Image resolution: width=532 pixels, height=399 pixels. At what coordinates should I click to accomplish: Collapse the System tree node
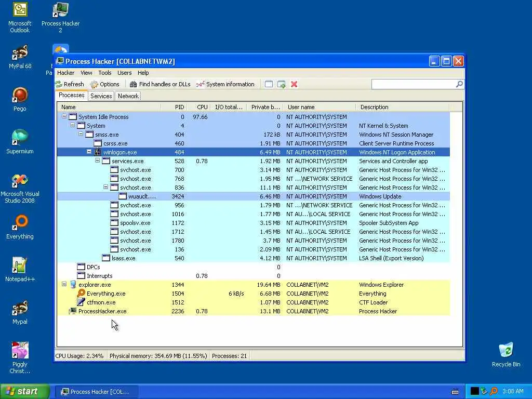[72, 125]
